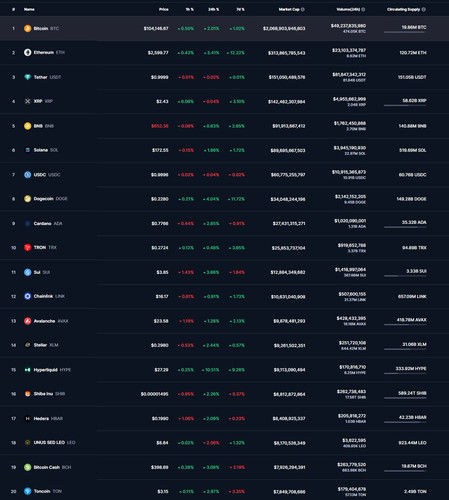This screenshot has width=449, height=500.
Task: Click Hyperliquid circulating supply progress bar
Action: point(405,373)
